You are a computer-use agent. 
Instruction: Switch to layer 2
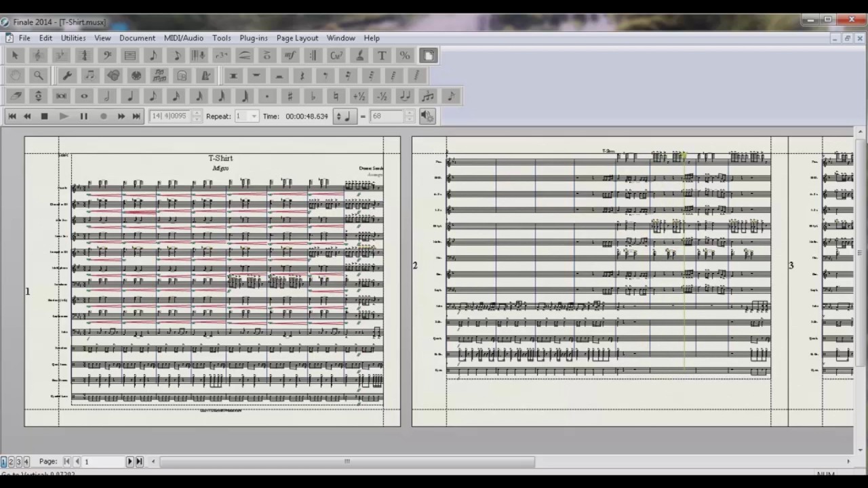(x=11, y=462)
